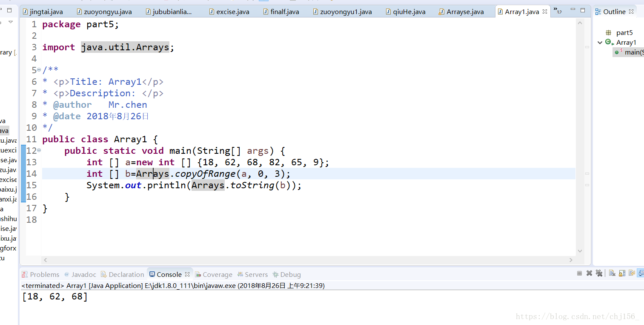The height and width of the screenshot is (325, 644).
Task: Open the zuoyongyu.java editor tab
Action: click(104, 12)
